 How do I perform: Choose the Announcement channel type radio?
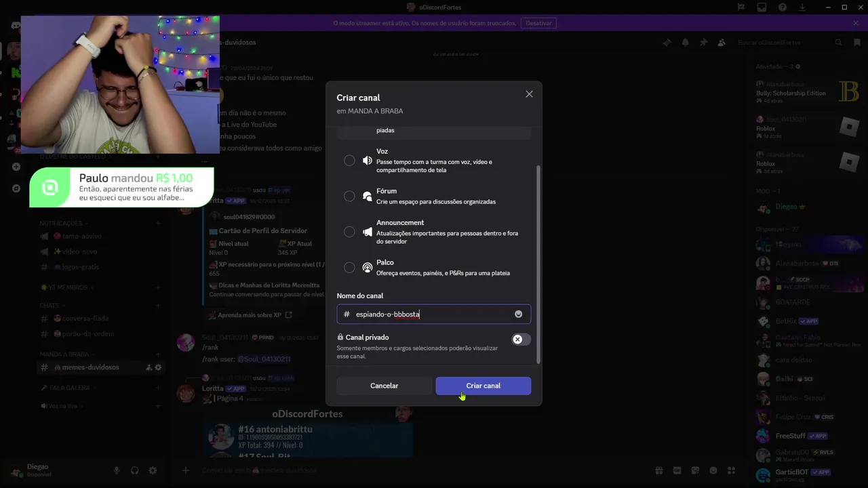(349, 232)
